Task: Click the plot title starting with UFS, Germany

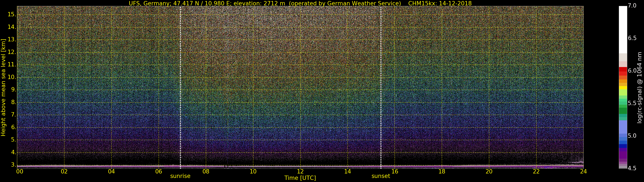Action: tap(300, 3)
